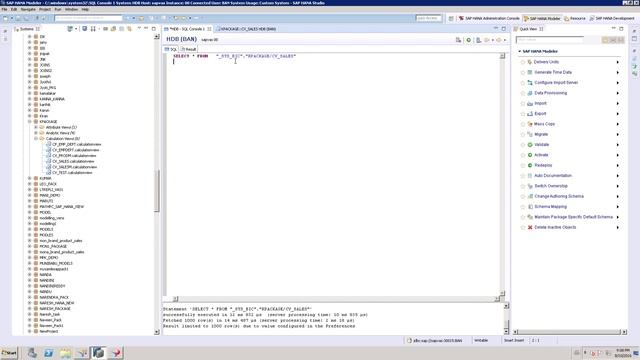Screen dimensions: 640x360
Task: Maximize the Systems panel
Action: [153, 29]
